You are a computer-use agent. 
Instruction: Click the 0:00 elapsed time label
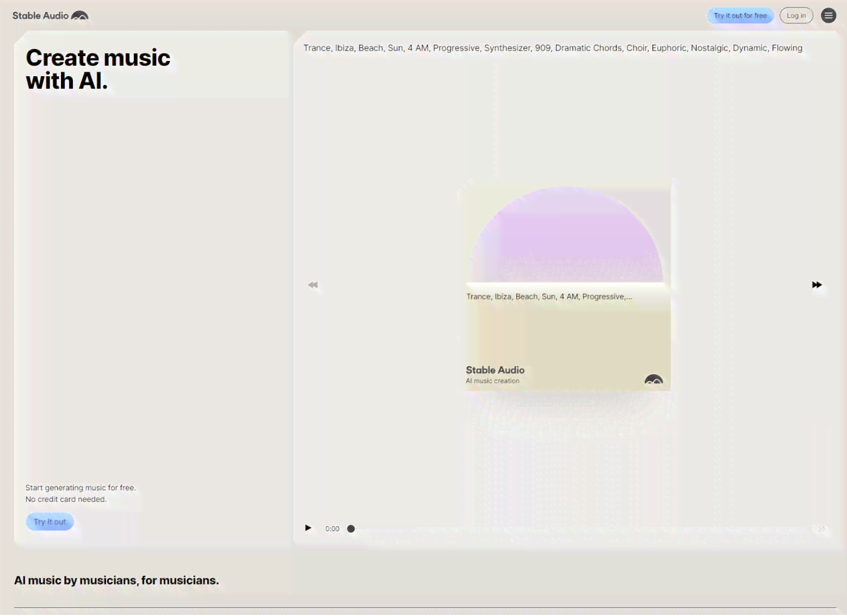332,528
